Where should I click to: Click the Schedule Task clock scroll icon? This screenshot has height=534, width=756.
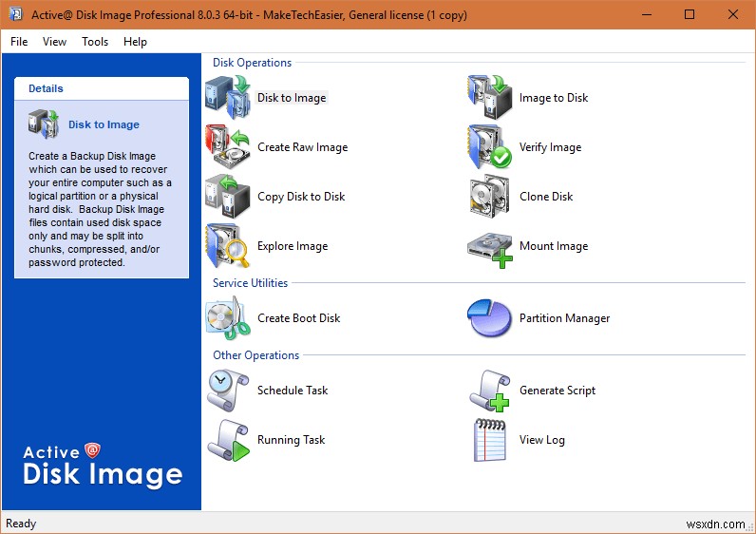point(228,391)
